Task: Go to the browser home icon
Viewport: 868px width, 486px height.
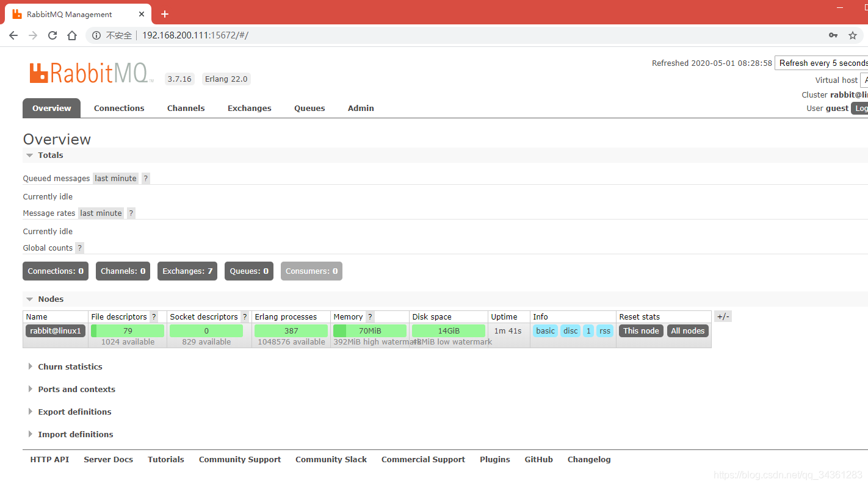Action: click(x=72, y=35)
